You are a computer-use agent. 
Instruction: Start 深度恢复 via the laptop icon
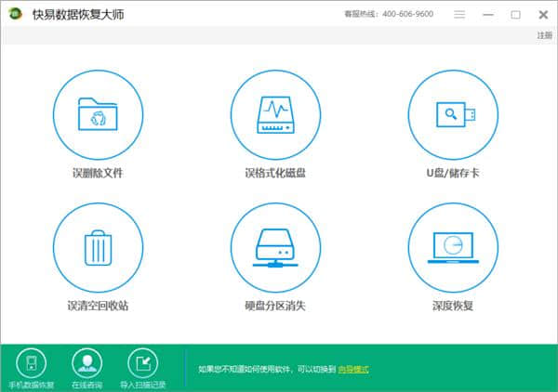tap(453, 247)
